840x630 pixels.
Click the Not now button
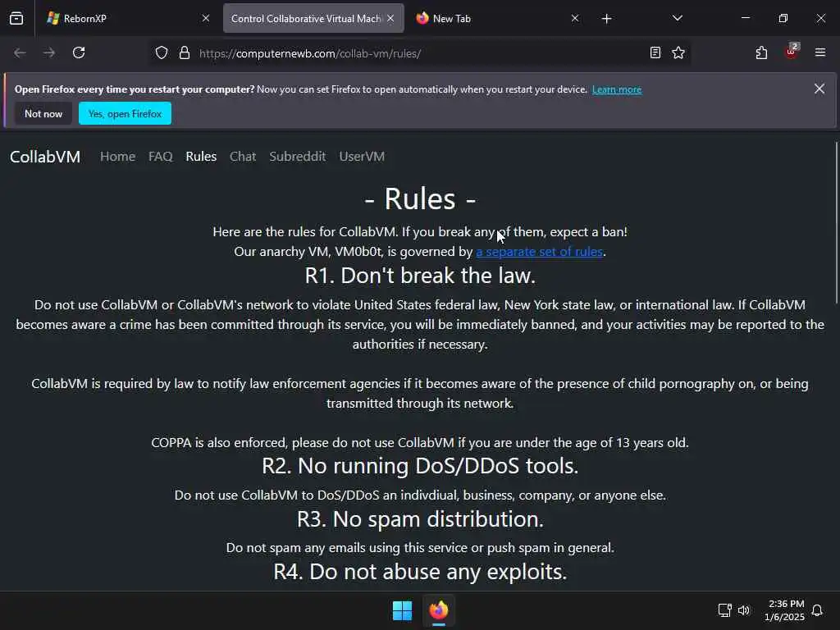[x=43, y=113]
